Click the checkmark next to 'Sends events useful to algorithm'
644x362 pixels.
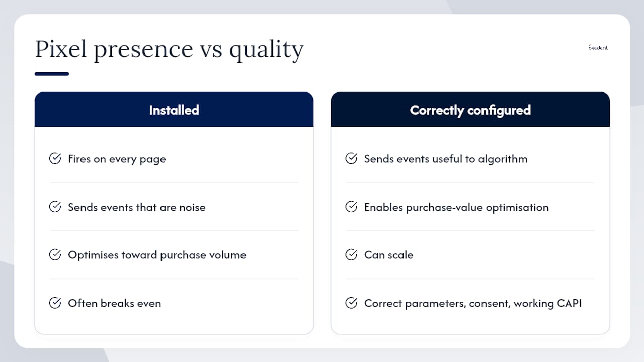[x=351, y=159]
